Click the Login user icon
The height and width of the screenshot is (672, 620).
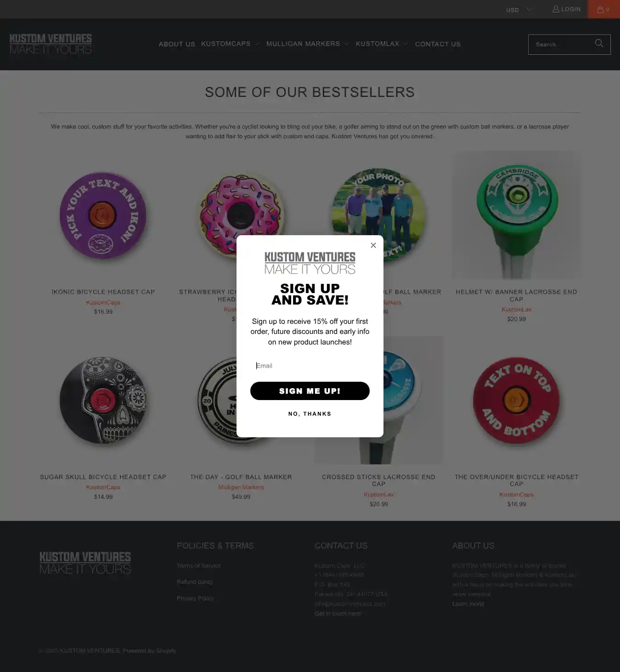click(556, 9)
